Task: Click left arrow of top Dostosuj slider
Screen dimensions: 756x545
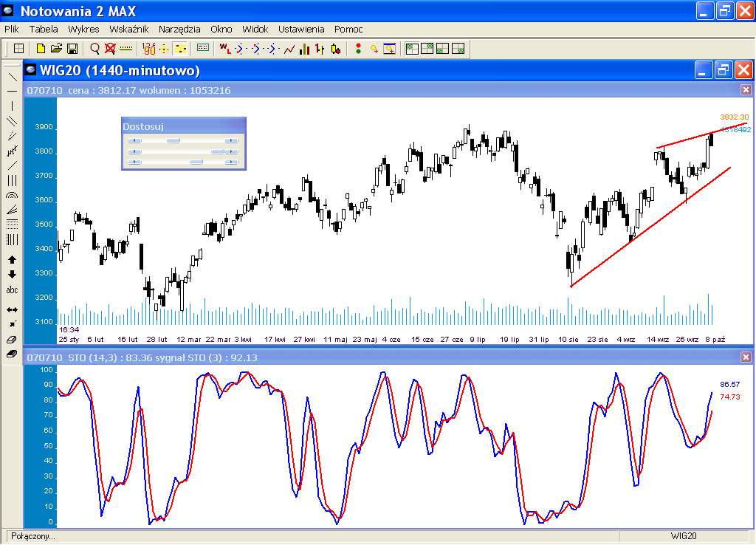Action: pos(134,141)
